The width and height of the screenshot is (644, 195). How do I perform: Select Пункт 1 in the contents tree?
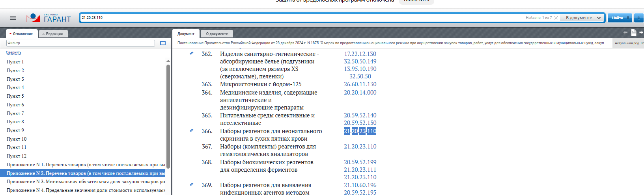click(x=15, y=62)
